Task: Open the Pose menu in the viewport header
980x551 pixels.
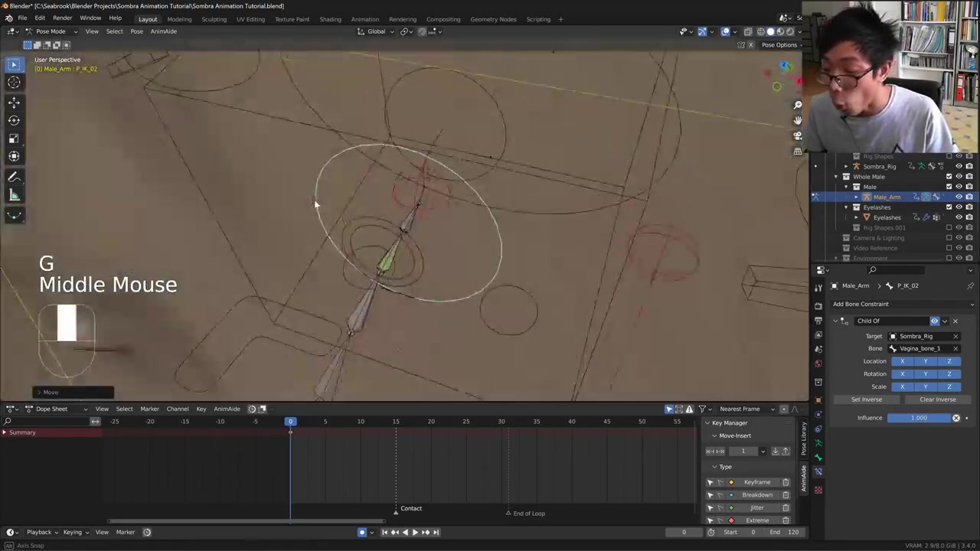Action: (136, 31)
